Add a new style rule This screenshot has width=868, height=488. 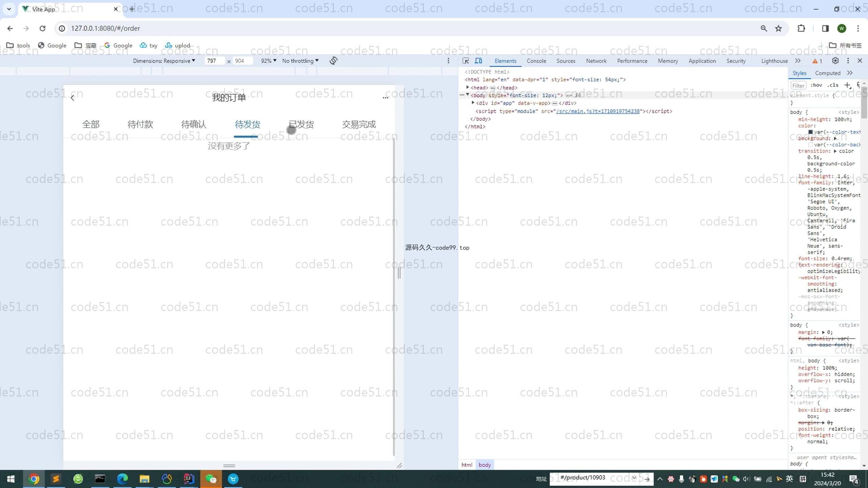(x=847, y=85)
